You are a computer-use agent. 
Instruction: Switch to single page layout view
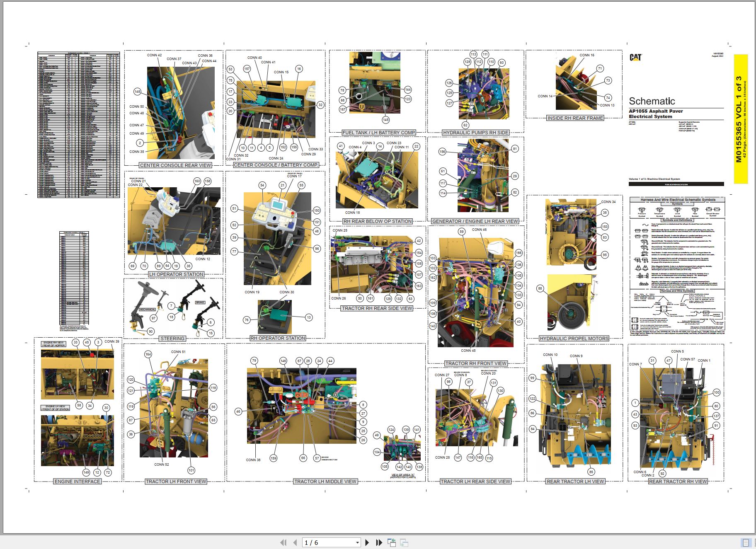coord(746,542)
